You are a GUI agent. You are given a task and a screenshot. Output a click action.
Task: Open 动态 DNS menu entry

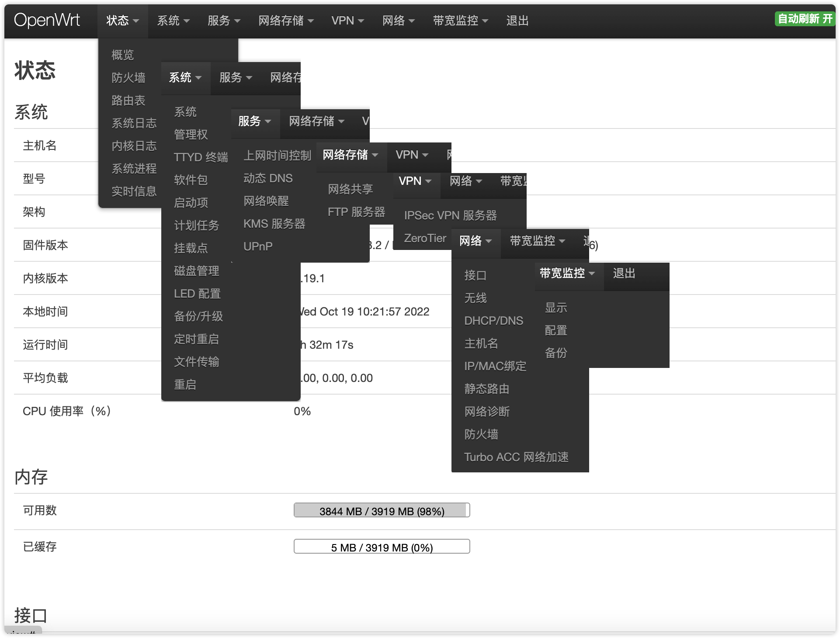(268, 178)
